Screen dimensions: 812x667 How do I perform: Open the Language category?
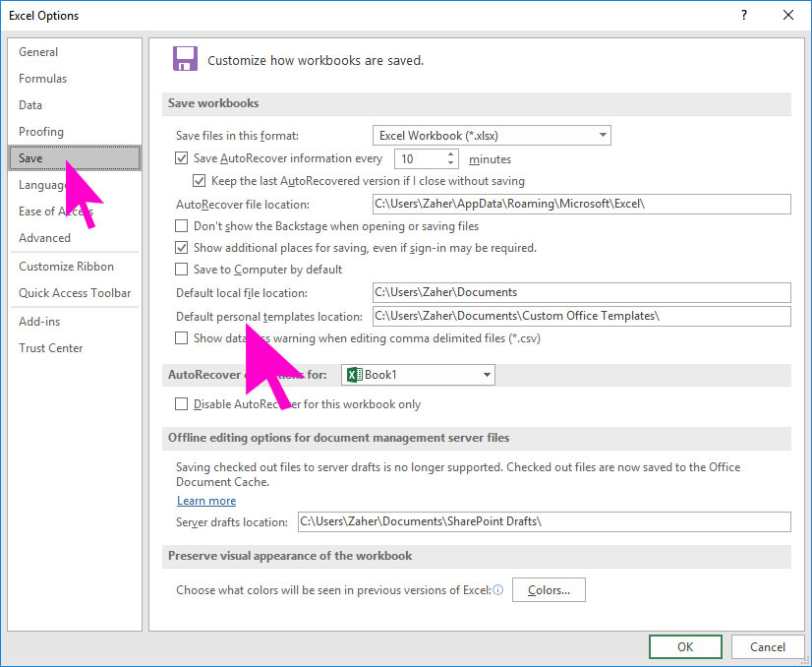pyautogui.click(x=75, y=185)
